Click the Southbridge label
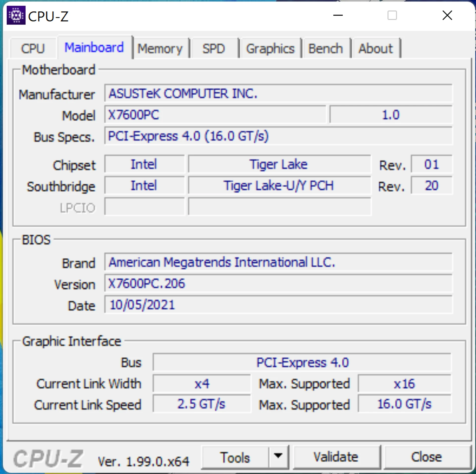476x474 pixels. [61, 187]
